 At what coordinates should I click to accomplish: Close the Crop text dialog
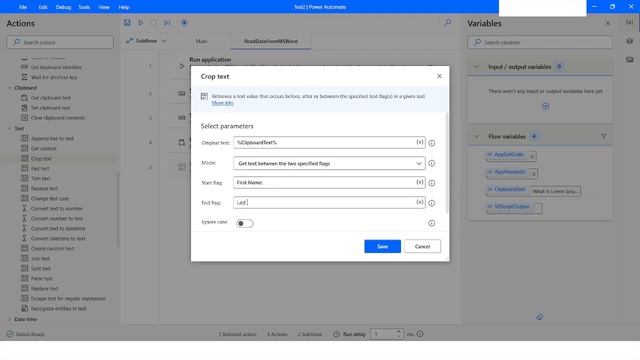coord(439,76)
